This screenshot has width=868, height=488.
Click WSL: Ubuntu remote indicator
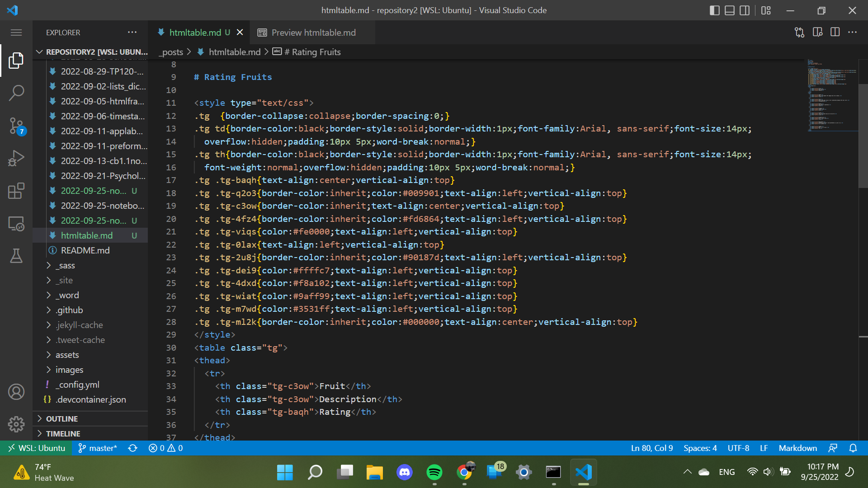coord(37,448)
